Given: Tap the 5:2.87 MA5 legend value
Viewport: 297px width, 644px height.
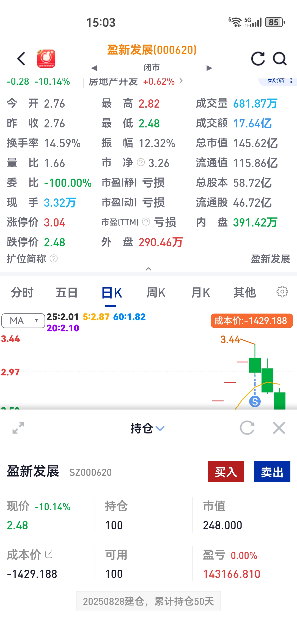Looking at the screenshot, I should 96,317.
